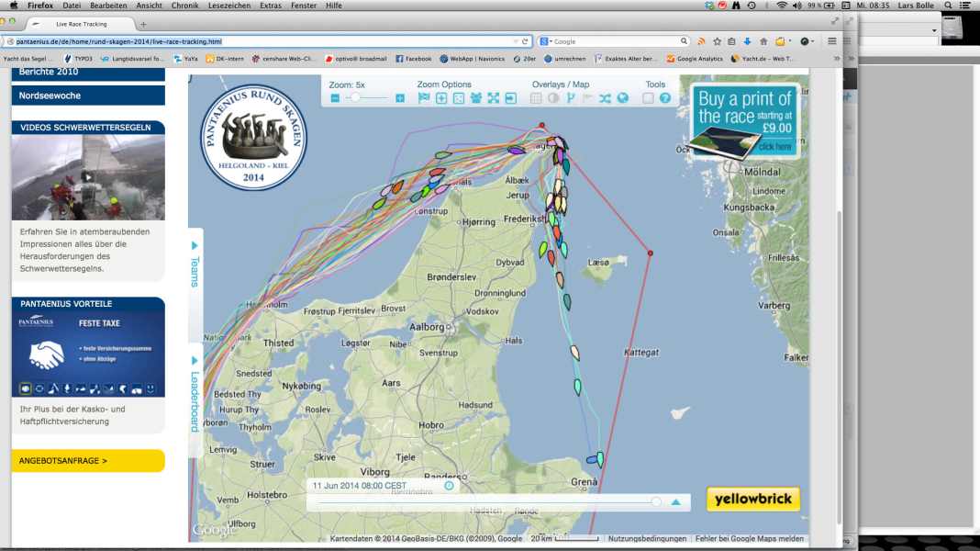Open the Nordseewoche sidebar link
The height and width of the screenshot is (551, 980).
coord(88,96)
